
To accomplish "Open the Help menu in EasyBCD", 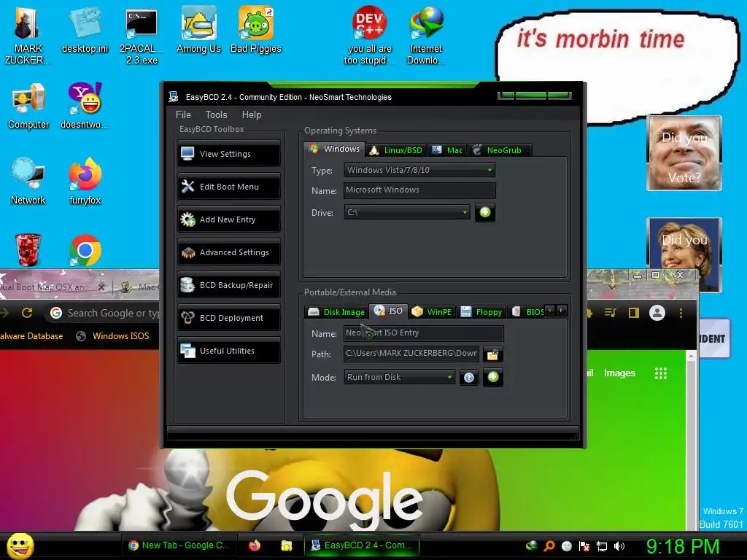I will (x=252, y=114).
